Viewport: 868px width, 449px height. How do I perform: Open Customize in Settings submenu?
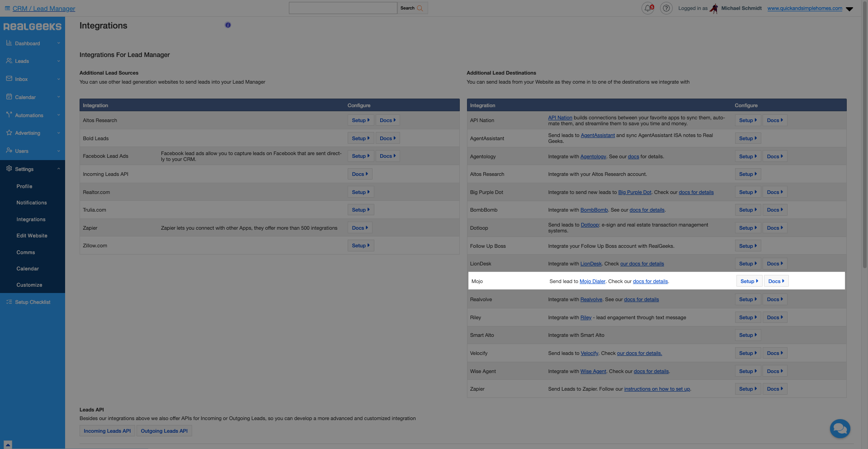29,285
